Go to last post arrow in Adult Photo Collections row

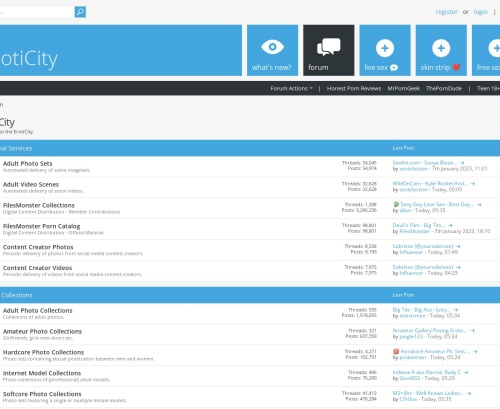[456, 310]
